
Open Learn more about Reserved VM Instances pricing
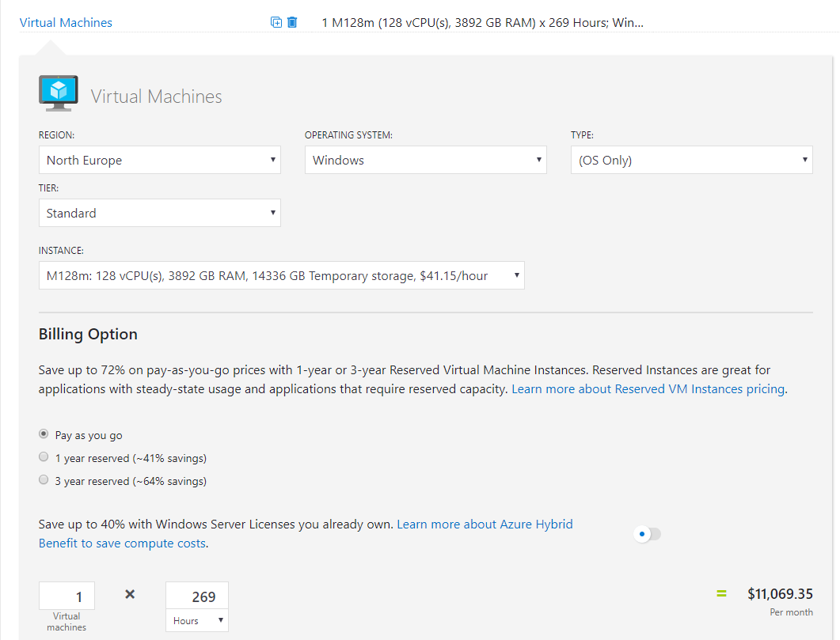[x=648, y=389]
